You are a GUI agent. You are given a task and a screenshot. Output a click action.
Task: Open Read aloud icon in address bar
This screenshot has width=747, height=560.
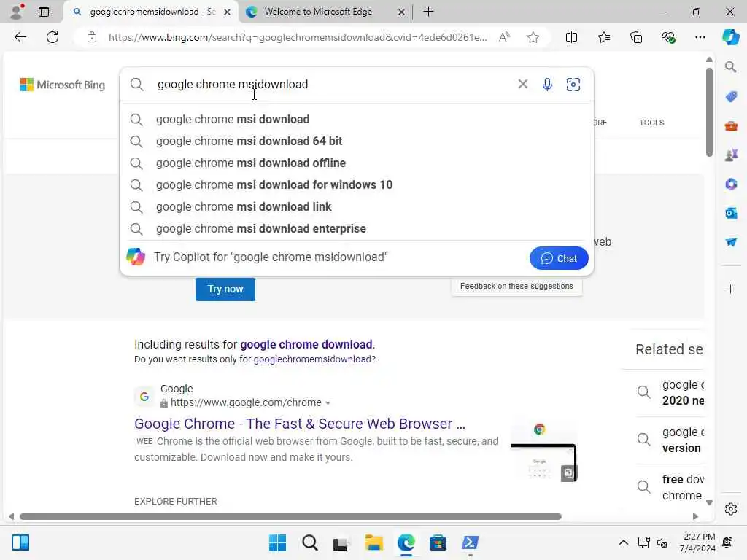(504, 37)
